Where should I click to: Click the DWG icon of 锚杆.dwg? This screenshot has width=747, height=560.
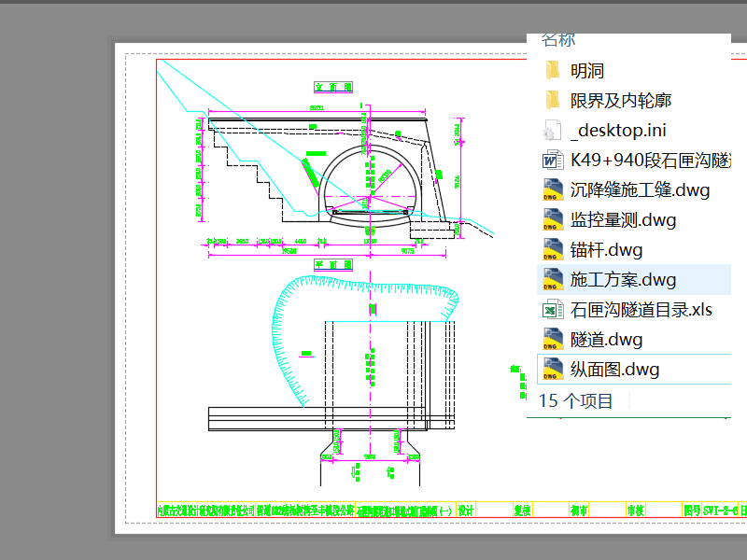(x=552, y=250)
